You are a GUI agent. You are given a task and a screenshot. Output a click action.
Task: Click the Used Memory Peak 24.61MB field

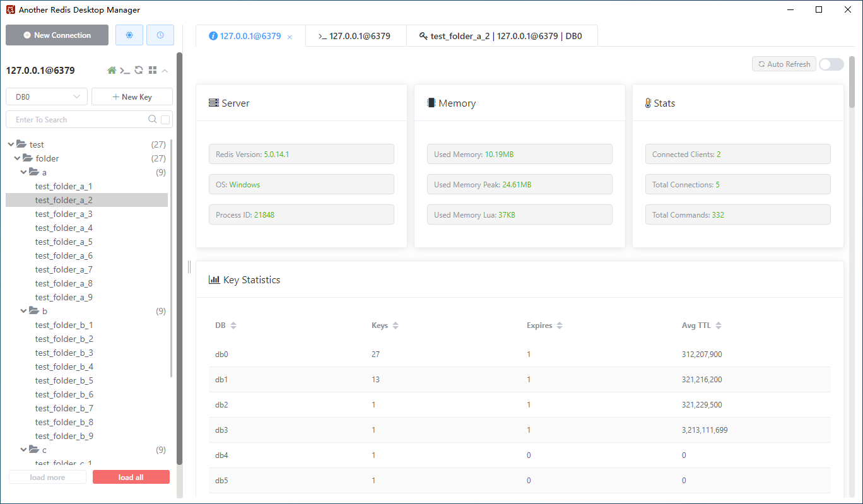pos(520,184)
